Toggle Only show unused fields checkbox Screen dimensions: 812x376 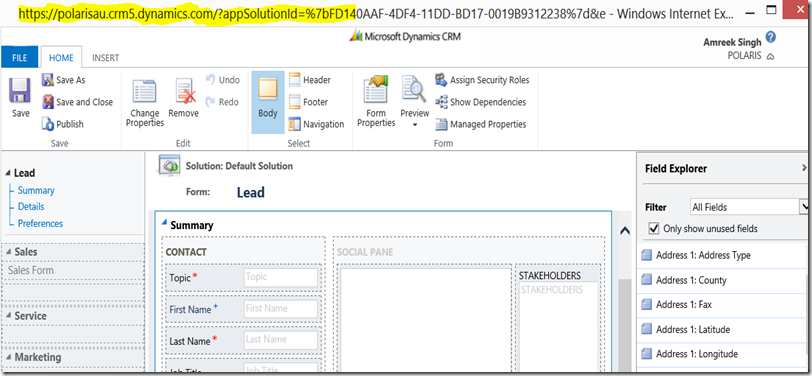[654, 228]
